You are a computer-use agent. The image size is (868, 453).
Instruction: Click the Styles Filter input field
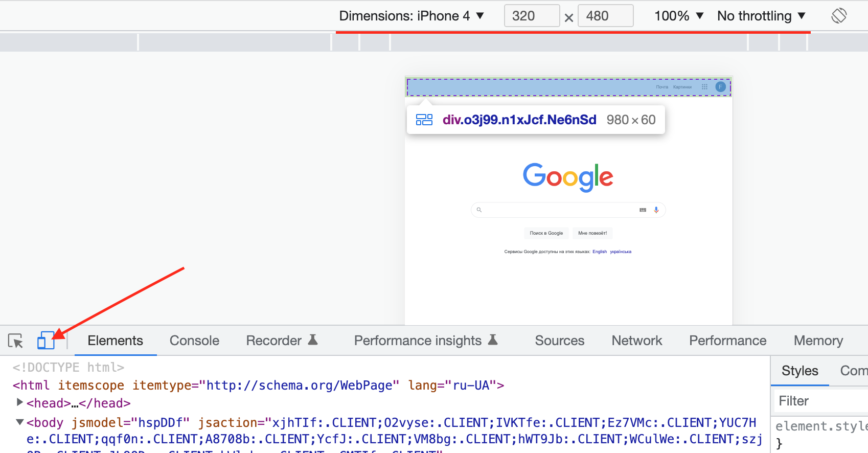pyautogui.click(x=821, y=401)
